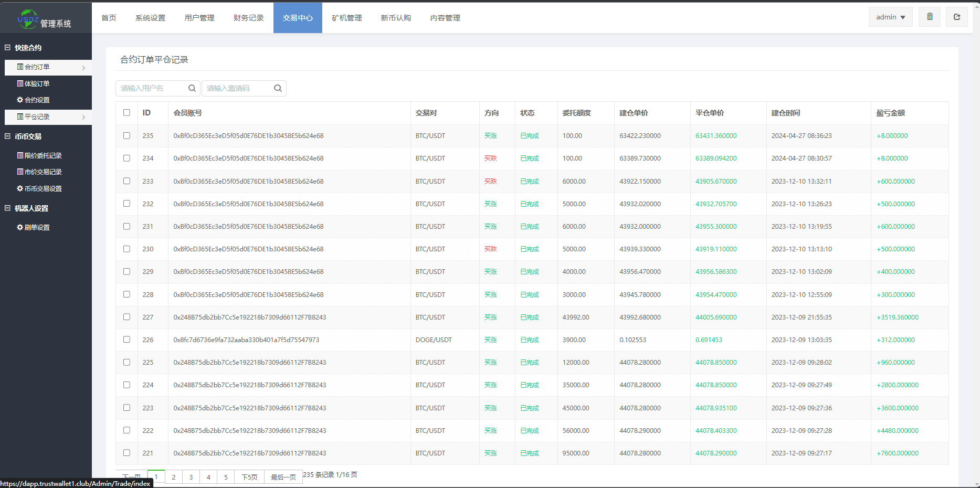Open 合约设置 gear item in sidebar
The image size is (980, 488).
[x=34, y=100]
